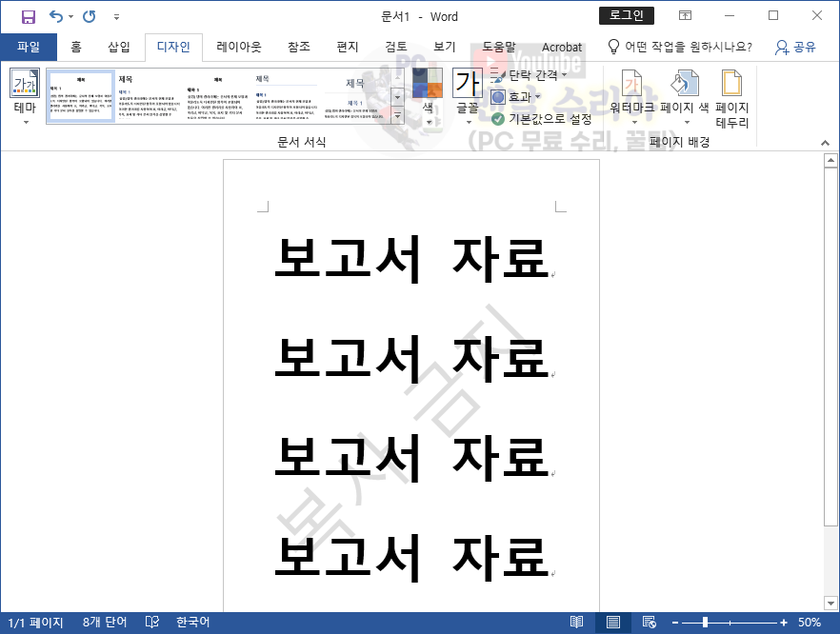The height and width of the screenshot is (634, 840).
Task: Open ribbon display options
Action: (x=685, y=15)
